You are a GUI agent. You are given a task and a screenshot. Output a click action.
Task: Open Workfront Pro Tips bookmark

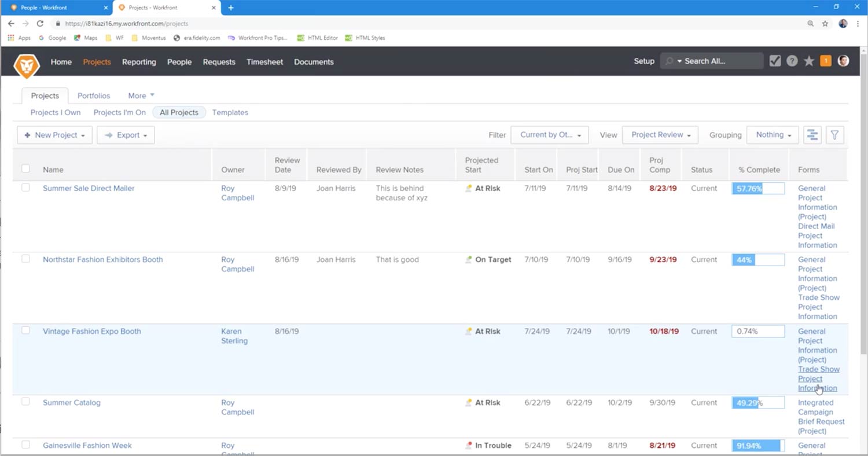pos(258,38)
